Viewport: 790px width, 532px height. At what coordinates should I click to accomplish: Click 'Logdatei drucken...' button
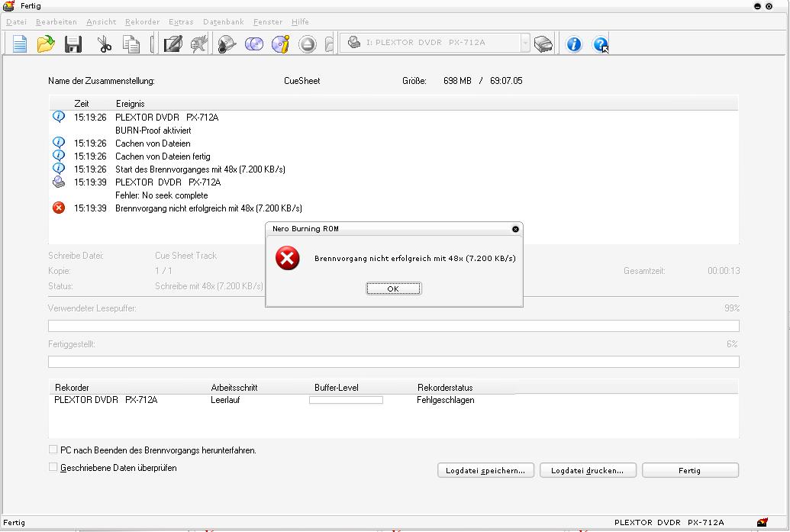tap(588, 470)
